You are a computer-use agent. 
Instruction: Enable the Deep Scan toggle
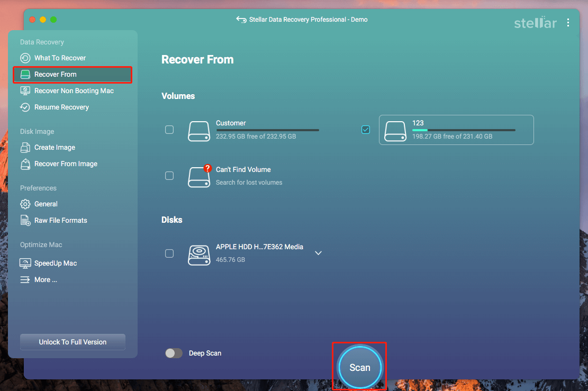tap(174, 353)
